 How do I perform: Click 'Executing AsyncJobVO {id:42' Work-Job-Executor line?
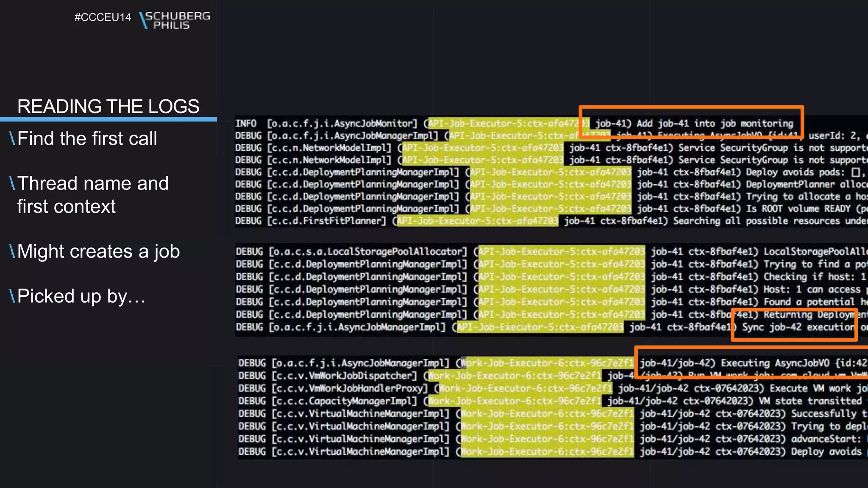pos(553,363)
